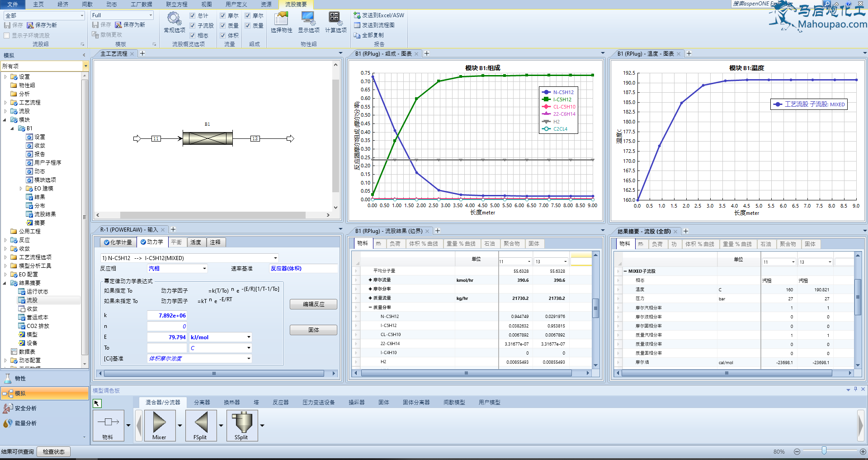Open the E units kJ/mol dropdown
The image size is (868, 460).
click(249, 337)
